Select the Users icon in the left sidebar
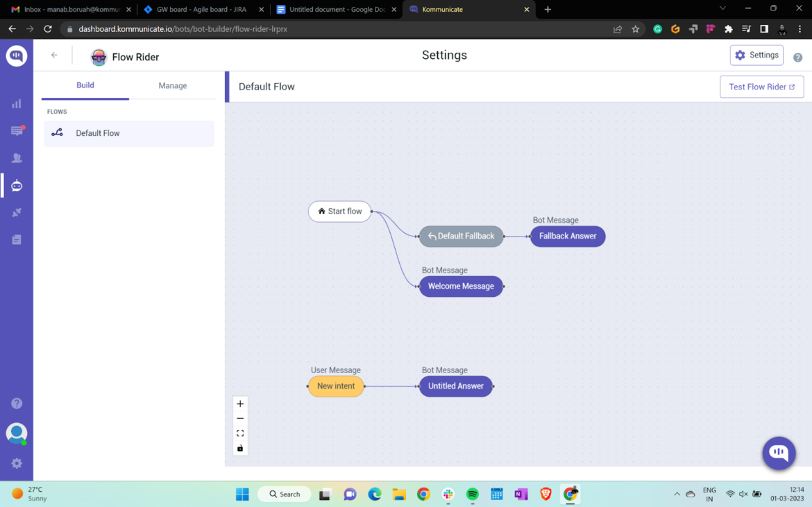Screen dimensions: 812x507 [17, 157]
